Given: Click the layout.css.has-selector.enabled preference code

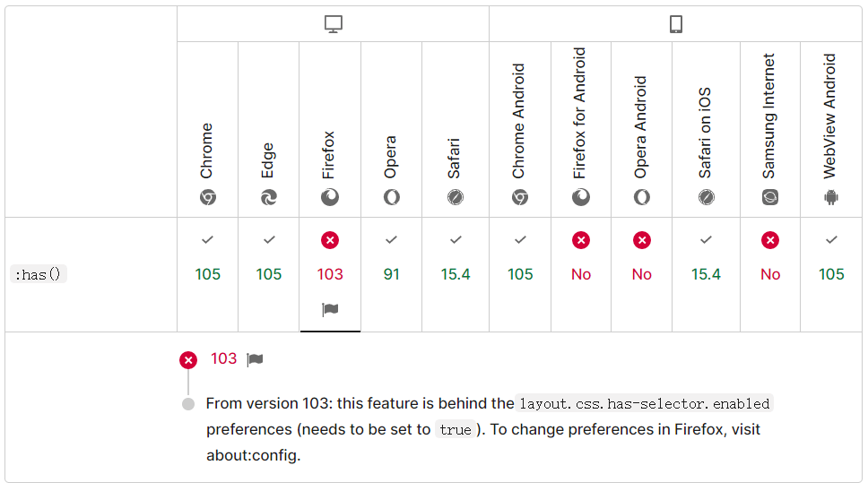Looking at the screenshot, I should [645, 403].
